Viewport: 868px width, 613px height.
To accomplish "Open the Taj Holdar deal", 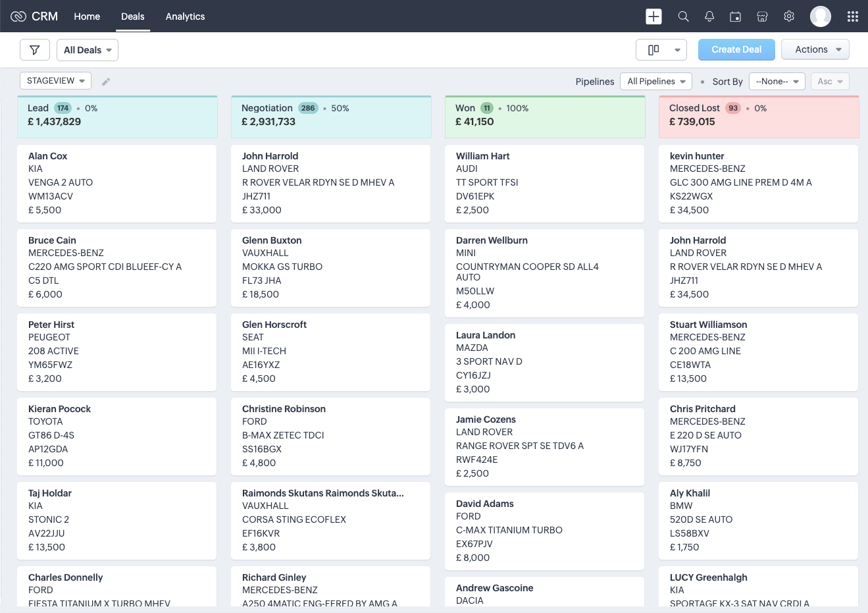I will click(x=117, y=521).
